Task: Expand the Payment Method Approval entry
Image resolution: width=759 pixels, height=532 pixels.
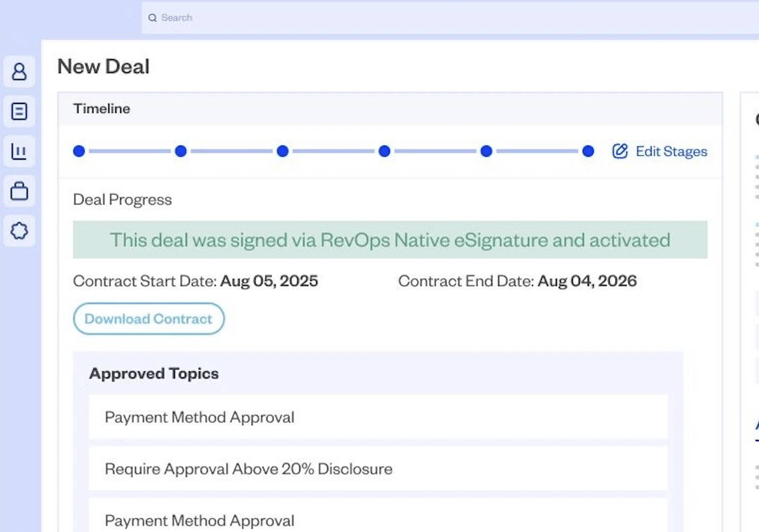Action: [199, 417]
